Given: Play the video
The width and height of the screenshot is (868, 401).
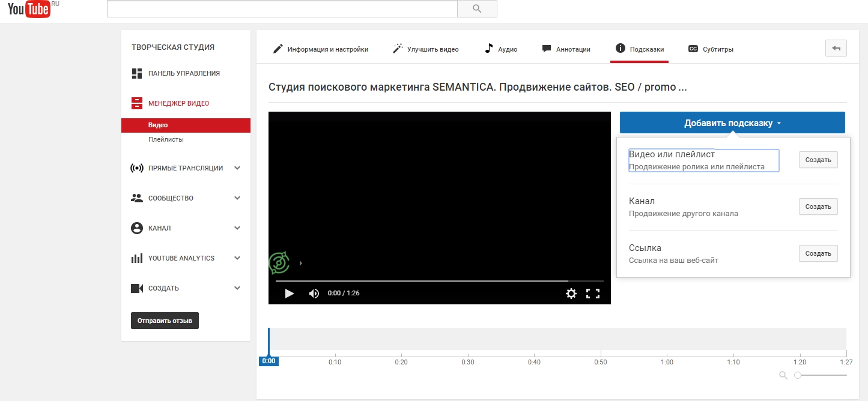Looking at the screenshot, I should [289, 294].
